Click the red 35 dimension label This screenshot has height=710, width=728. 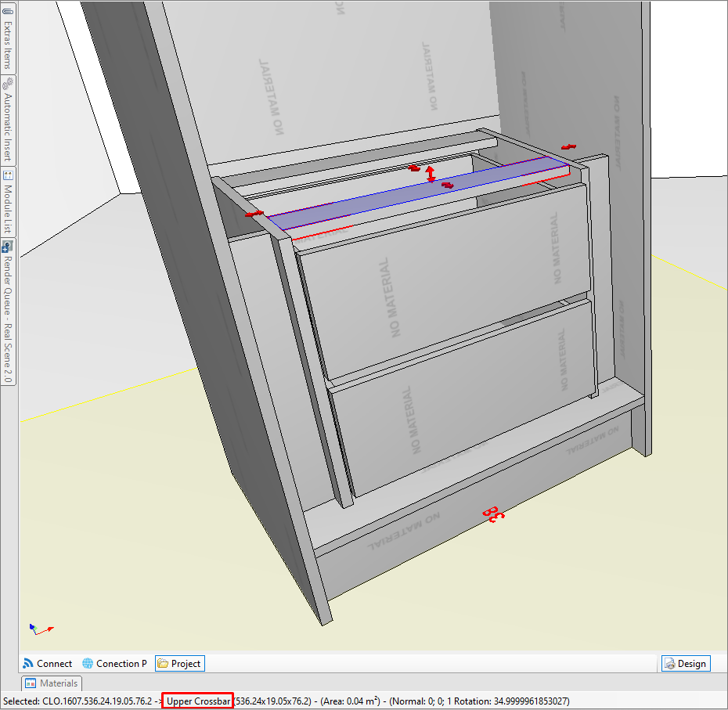(492, 514)
